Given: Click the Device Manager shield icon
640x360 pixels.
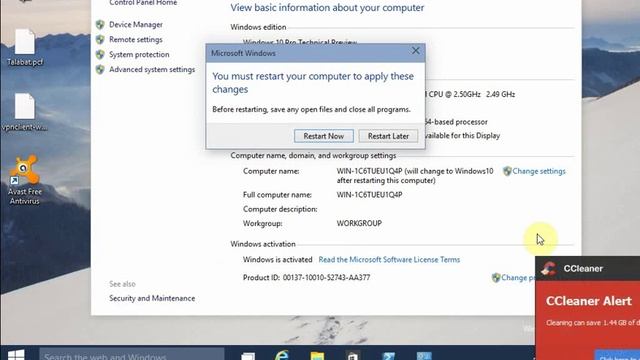Looking at the screenshot, I should (100, 24).
